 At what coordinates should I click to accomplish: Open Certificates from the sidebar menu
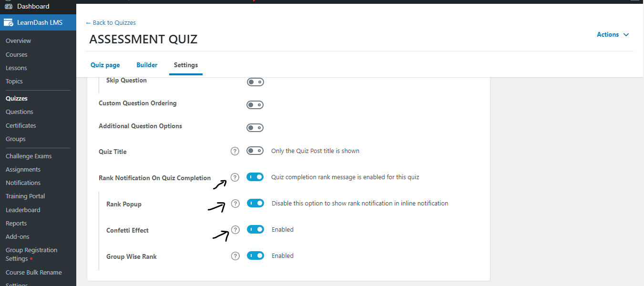point(21,125)
